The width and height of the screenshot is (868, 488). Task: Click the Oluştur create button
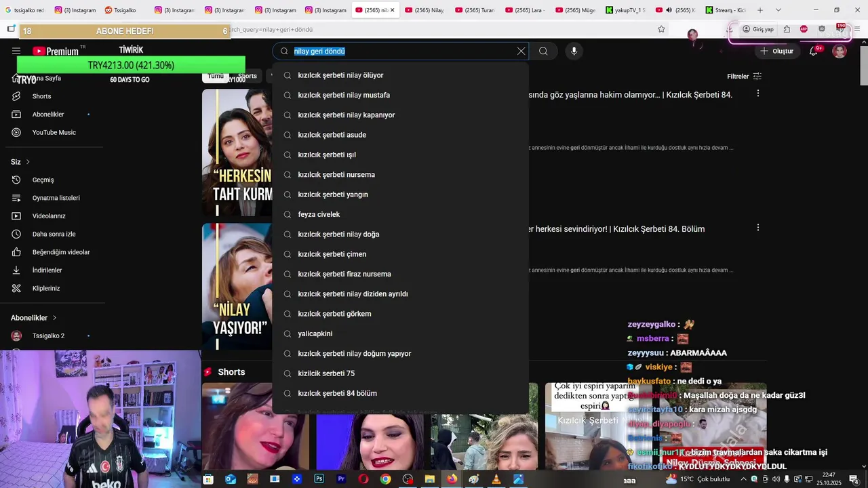click(776, 51)
